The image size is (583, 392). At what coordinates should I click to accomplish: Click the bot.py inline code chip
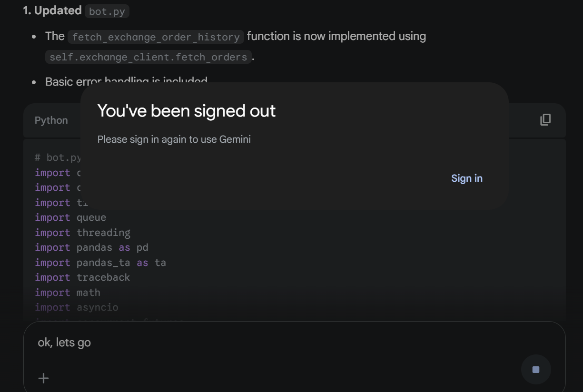(107, 11)
